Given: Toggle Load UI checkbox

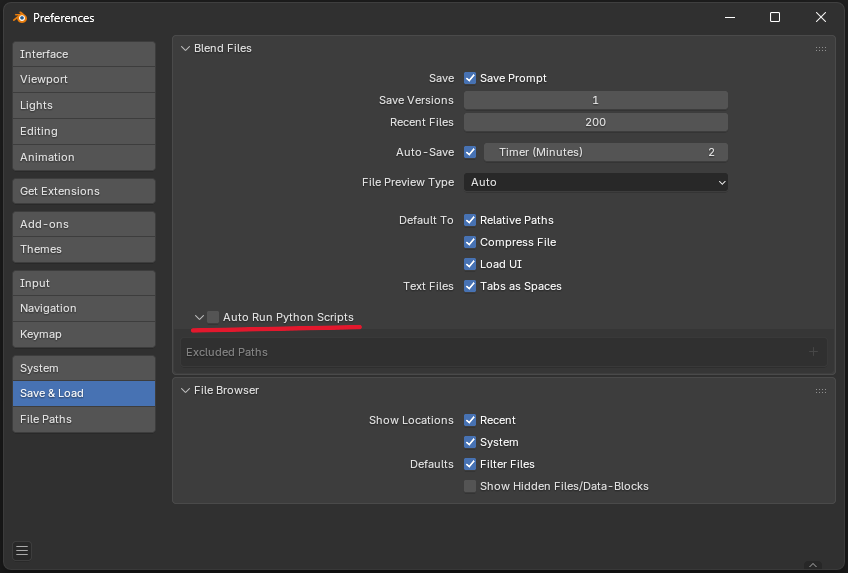Looking at the screenshot, I should click(470, 264).
